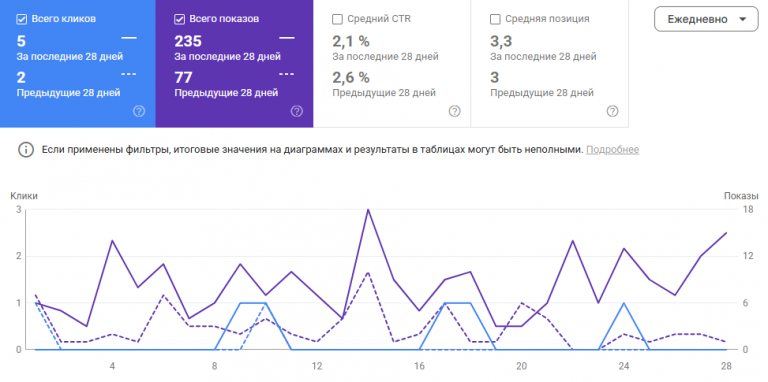The image size is (768, 382).
Task: Click the info icon beside filter notice
Action: (26, 149)
